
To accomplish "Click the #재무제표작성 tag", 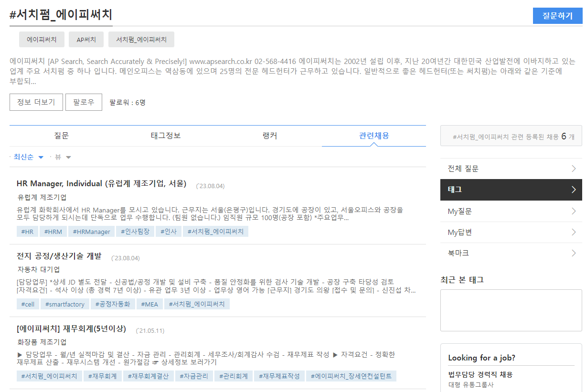I will coord(279,376).
